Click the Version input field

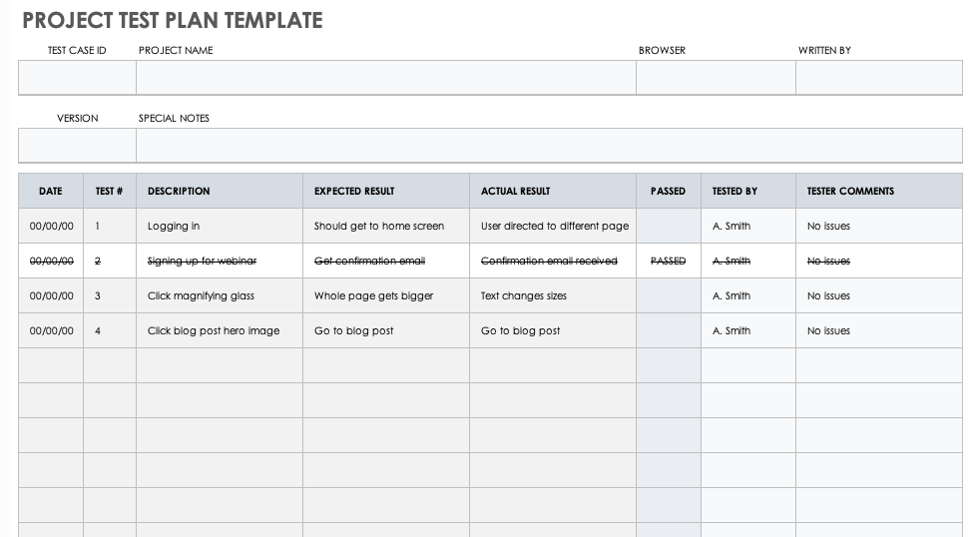coord(77,146)
